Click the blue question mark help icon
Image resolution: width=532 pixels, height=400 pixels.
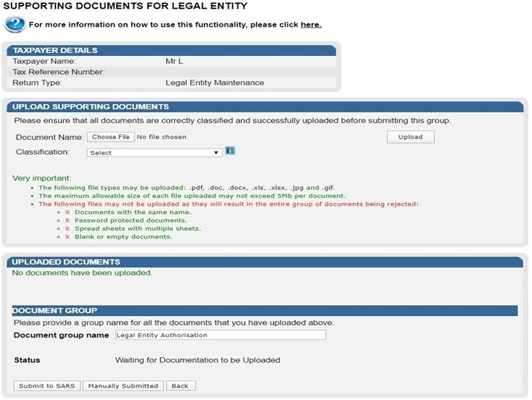pyautogui.click(x=14, y=24)
